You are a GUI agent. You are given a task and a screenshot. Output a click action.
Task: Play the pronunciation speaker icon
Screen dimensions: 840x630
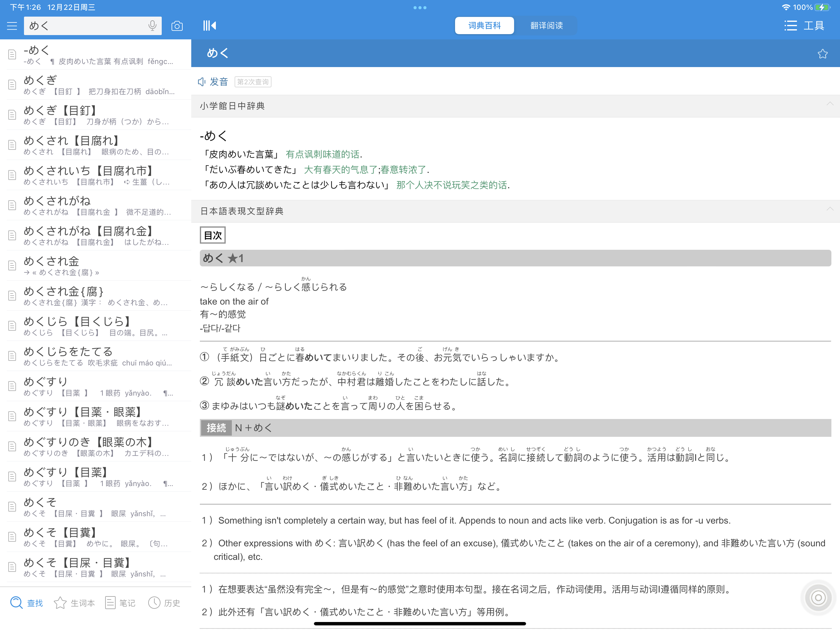202,82
